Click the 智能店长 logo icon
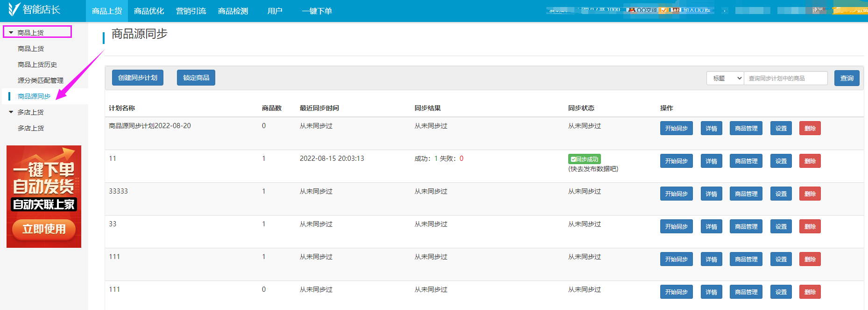The image size is (868, 310). [14, 9]
